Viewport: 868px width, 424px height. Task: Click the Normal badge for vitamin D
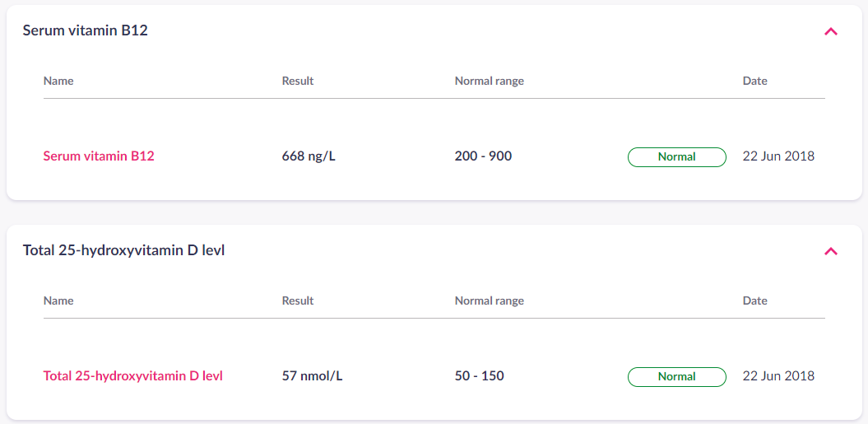coord(676,377)
